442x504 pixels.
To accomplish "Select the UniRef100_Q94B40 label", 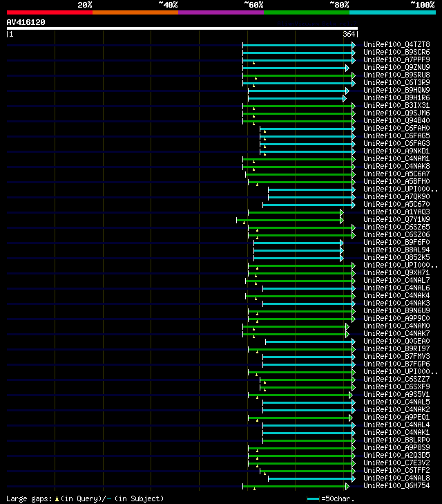I will [x=396, y=120].
